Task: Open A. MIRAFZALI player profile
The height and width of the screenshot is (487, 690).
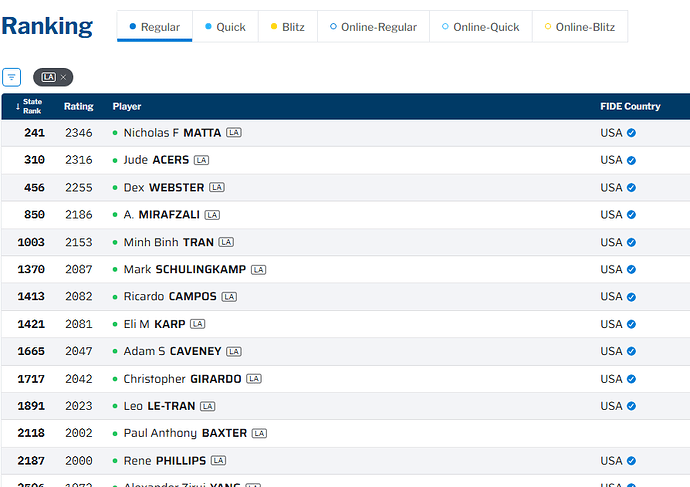Action: pos(161,215)
